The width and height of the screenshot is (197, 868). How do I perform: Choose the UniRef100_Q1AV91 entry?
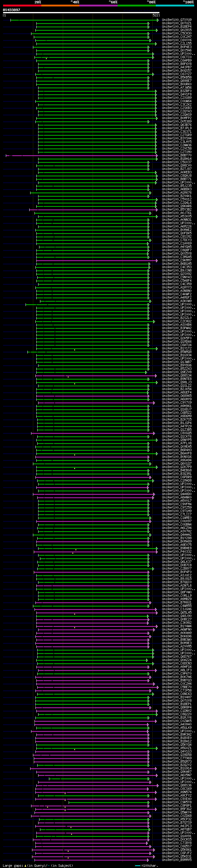(x=177, y=836)
